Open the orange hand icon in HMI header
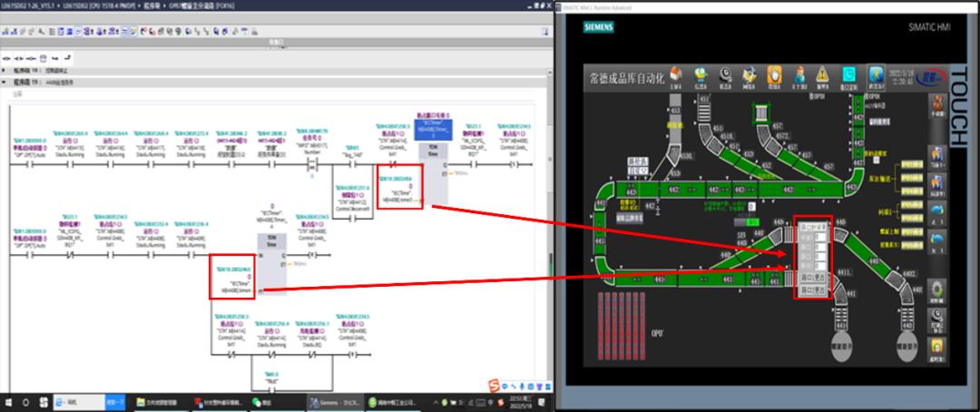Screen dimensions: 980x412 tap(772, 75)
